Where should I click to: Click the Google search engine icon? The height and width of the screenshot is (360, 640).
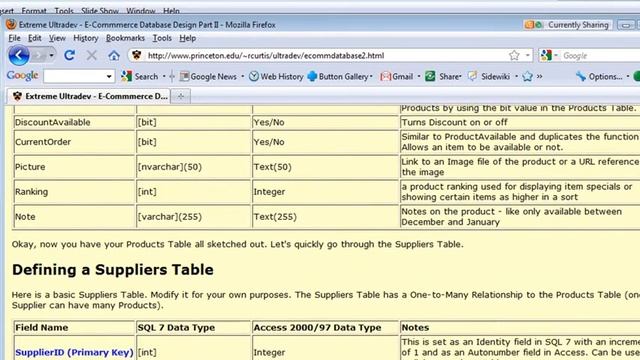(546, 55)
